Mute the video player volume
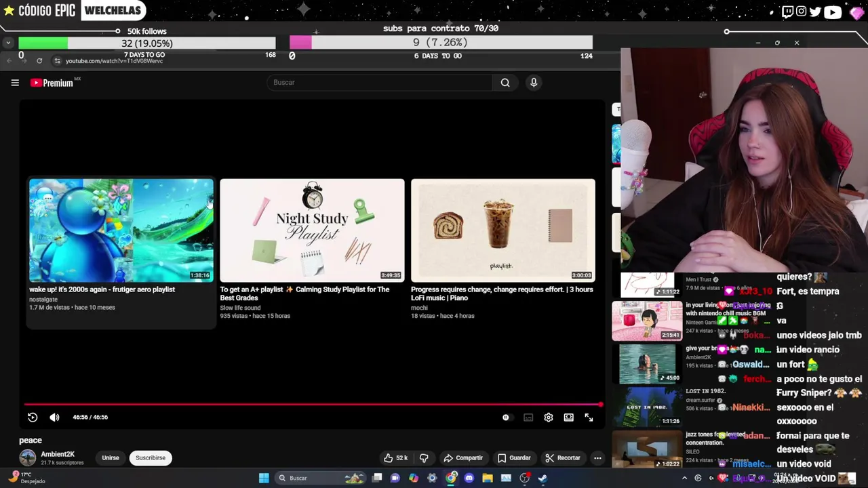This screenshot has width=868, height=488. pos(55,418)
